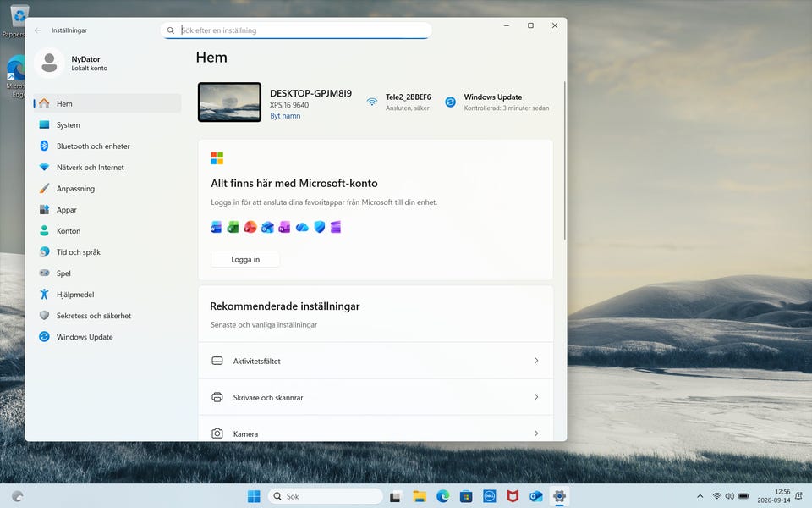Click the PowerPoint app icon

[x=250, y=227]
